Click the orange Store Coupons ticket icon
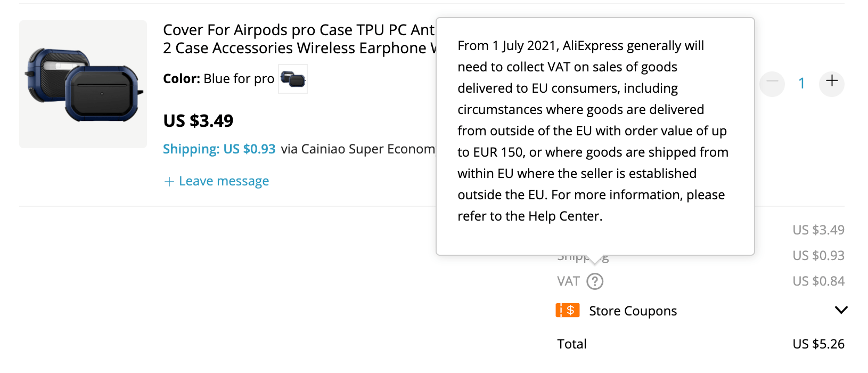 coord(568,310)
